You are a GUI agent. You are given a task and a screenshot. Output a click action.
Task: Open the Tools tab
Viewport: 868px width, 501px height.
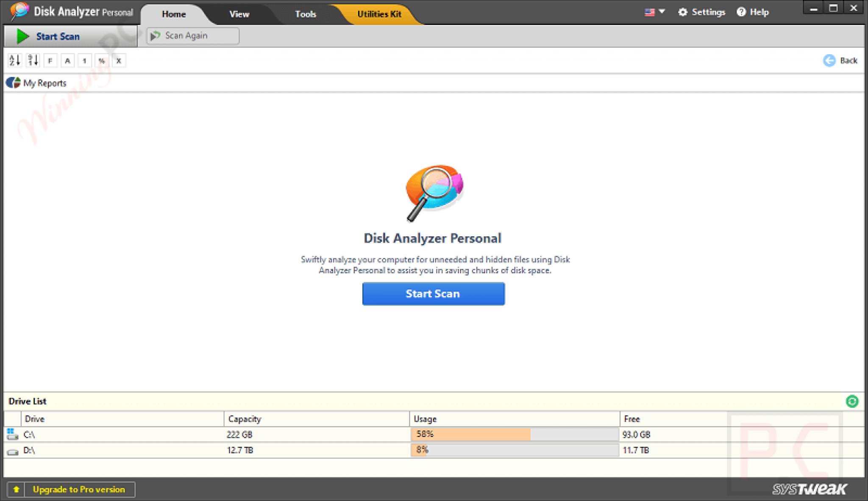point(306,14)
